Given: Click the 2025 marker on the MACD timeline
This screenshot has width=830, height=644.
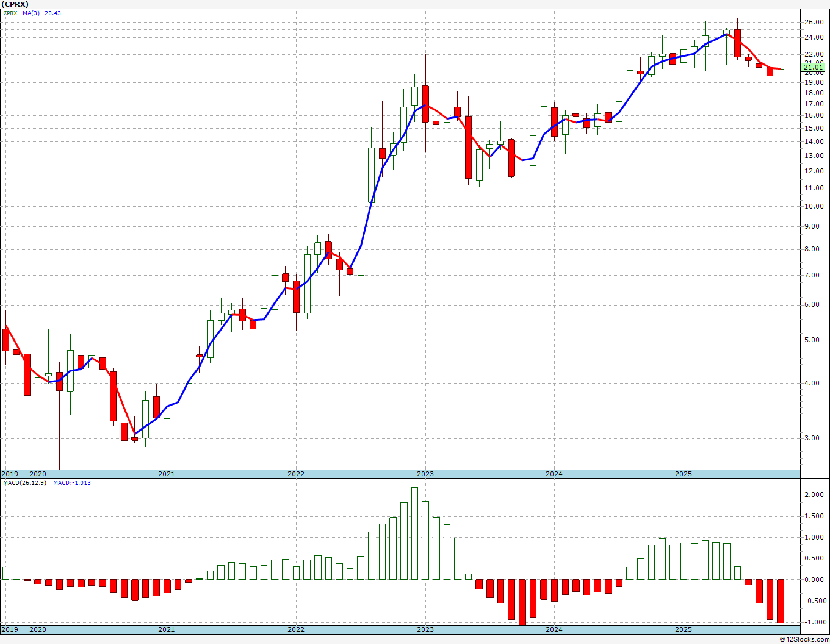Looking at the screenshot, I should (684, 629).
